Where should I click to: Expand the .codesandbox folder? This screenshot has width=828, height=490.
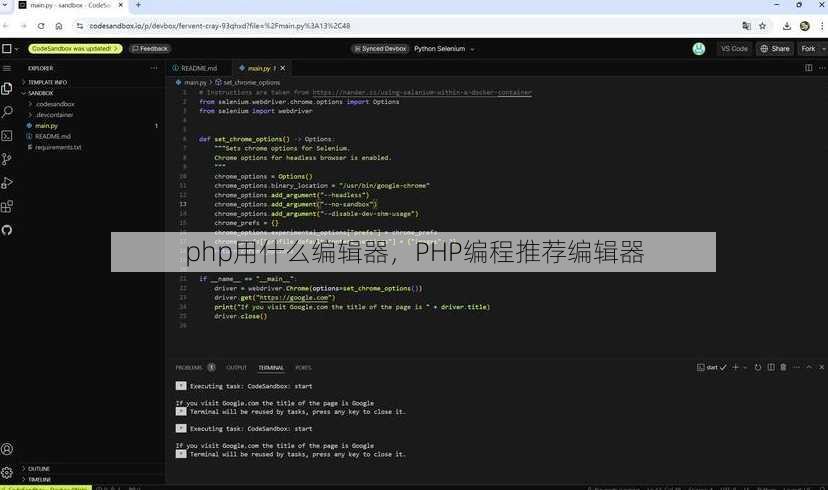point(53,104)
